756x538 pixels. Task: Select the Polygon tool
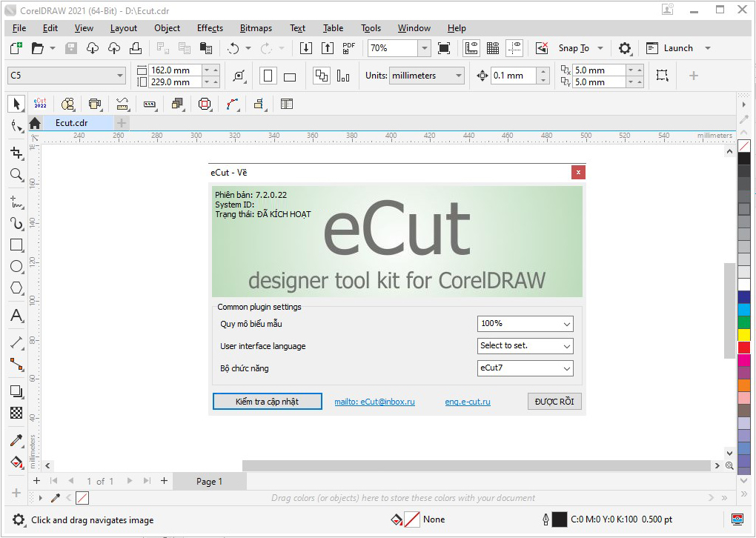pos(16,288)
